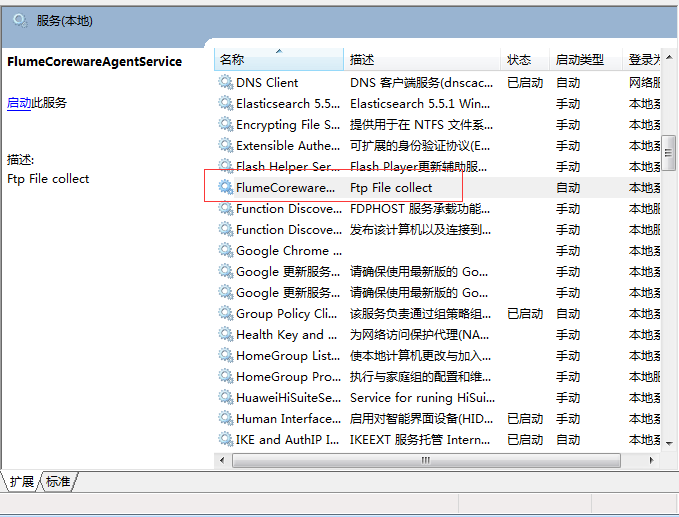Select the HomeGroup Pro... service name
The width and height of the screenshot is (679, 517).
(288, 377)
